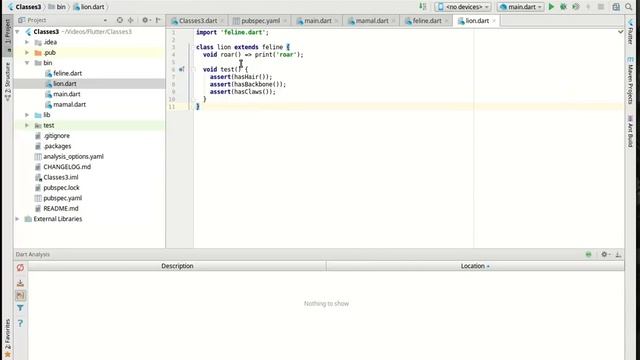Switch to the feline.dart editor tab

426,20
